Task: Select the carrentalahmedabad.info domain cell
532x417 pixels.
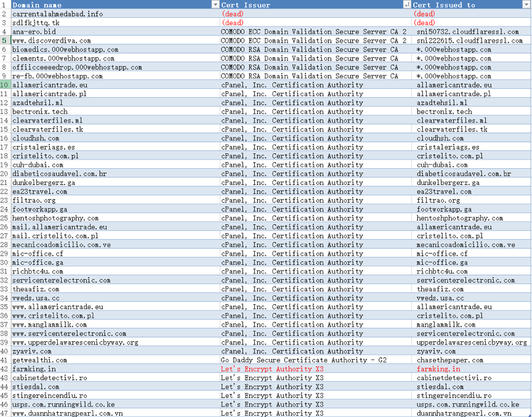Action: [57, 14]
